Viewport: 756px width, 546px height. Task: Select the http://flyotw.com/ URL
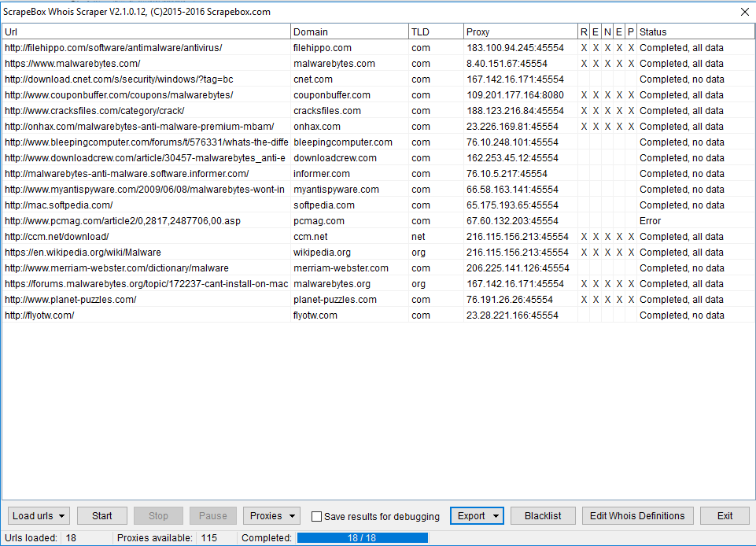39,315
